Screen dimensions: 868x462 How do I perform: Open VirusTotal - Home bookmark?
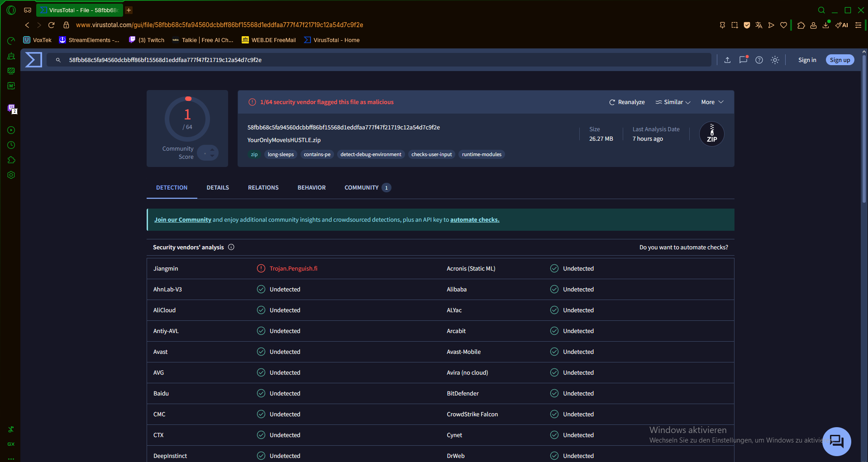(332, 40)
